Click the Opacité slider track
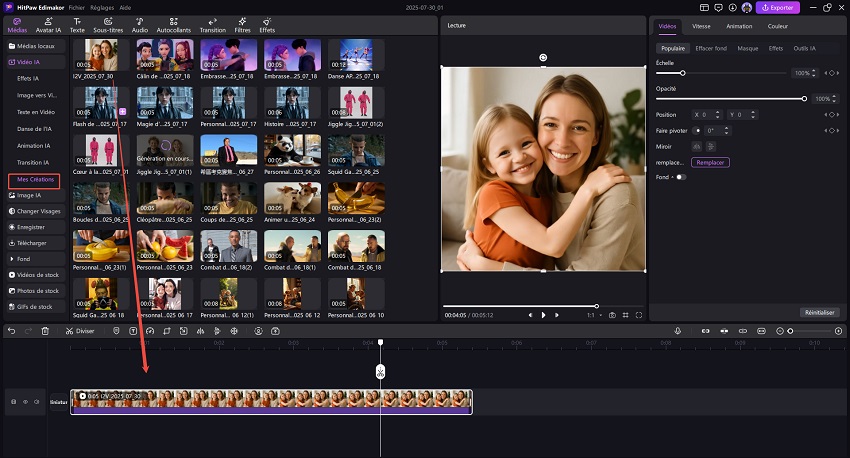The width and height of the screenshot is (850, 458). coord(730,99)
